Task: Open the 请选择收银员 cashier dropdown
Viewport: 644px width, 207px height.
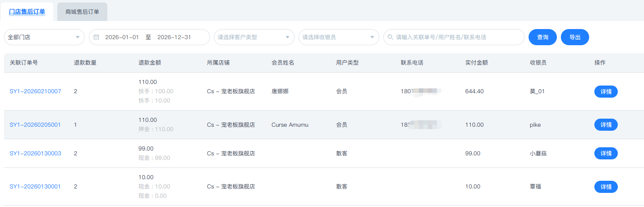Action: (339, 37)
